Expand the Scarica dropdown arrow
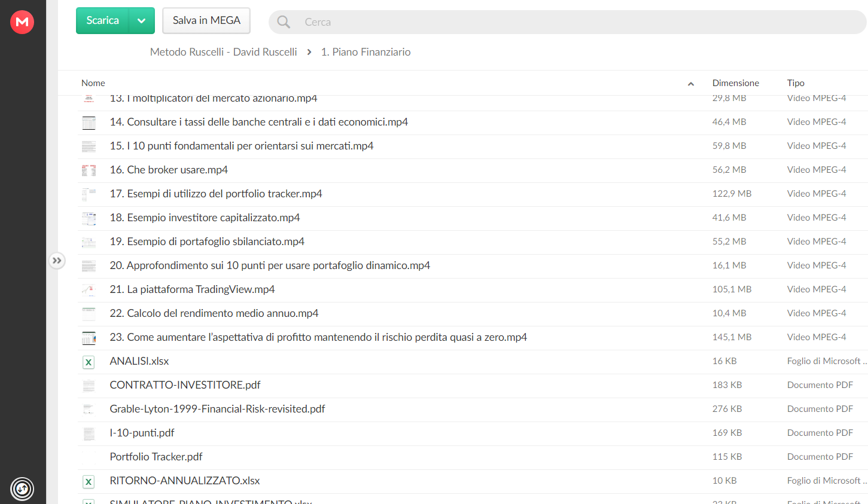The height and width of the screenshot is (504, 868). [142, 21]
